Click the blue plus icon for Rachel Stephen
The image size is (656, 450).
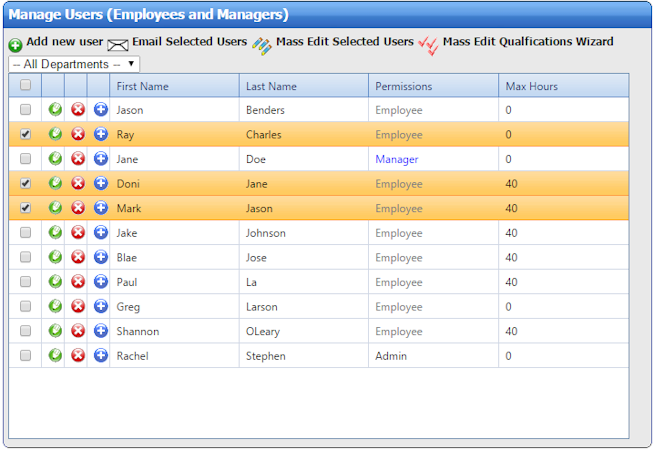click(100, 355)
